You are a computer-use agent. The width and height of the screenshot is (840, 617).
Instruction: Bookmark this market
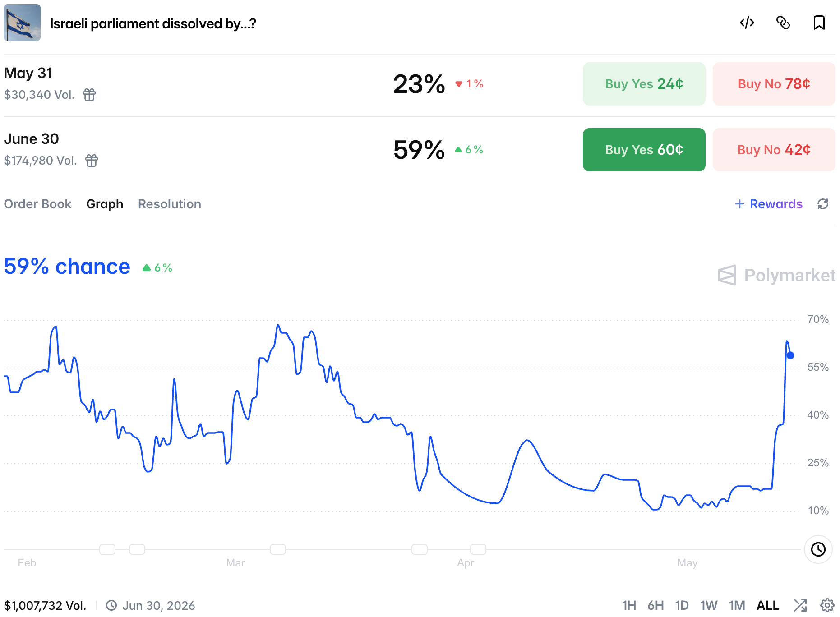(819, 23)
